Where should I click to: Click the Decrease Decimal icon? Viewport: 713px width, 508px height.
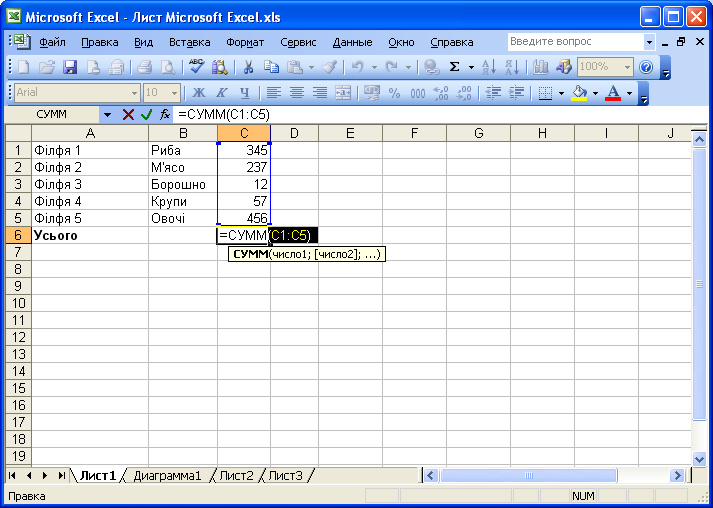(464, 94)
